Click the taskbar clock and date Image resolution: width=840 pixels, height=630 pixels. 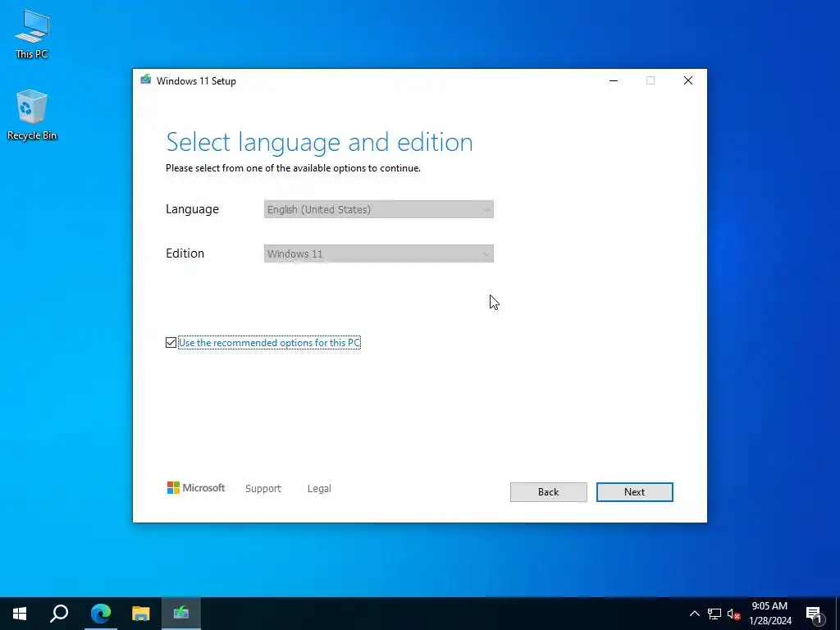(769, 614)
